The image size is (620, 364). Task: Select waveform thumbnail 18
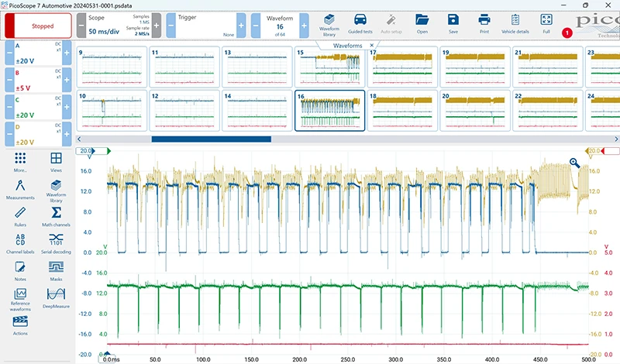coord(402,110)
